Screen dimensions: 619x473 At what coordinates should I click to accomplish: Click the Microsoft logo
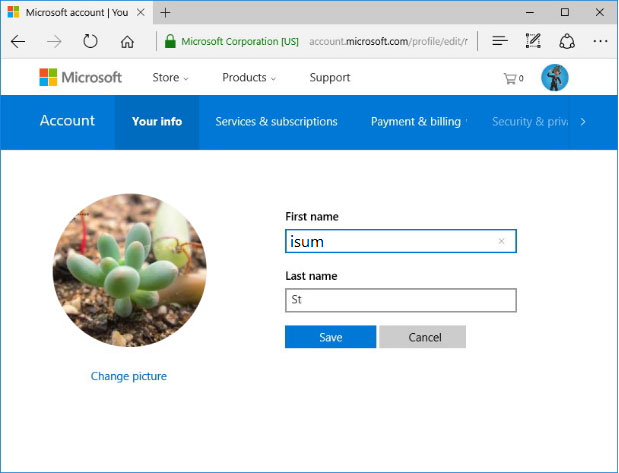click(x=81, y=77)
